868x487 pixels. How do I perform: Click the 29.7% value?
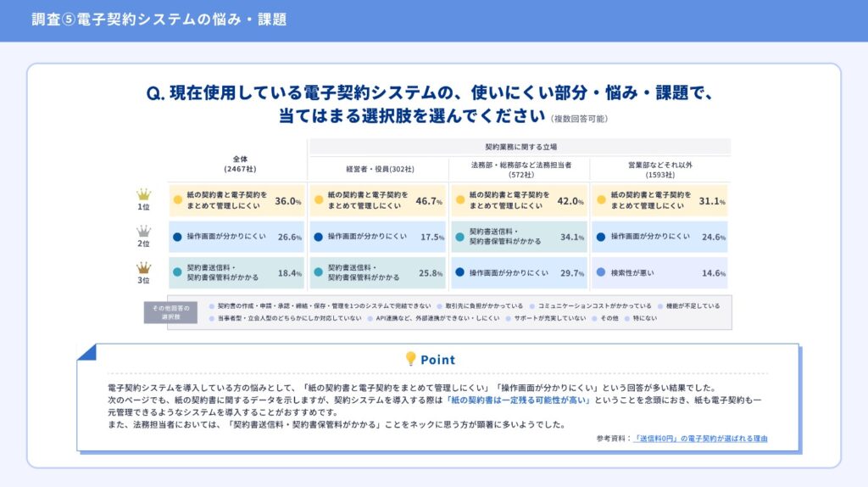(572, 273)
